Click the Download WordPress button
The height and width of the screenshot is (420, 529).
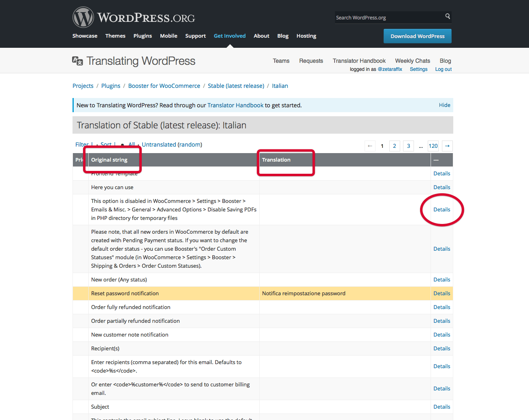pos(417,36)
